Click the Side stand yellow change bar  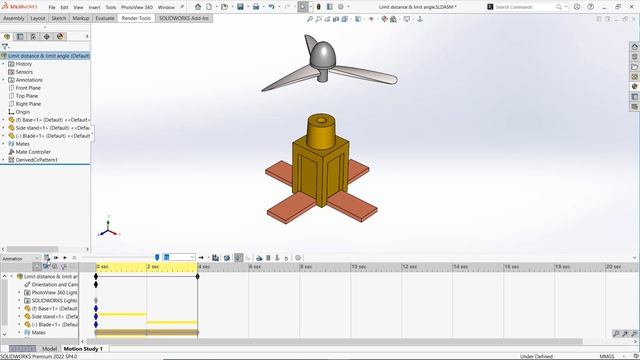coord(122,315)
